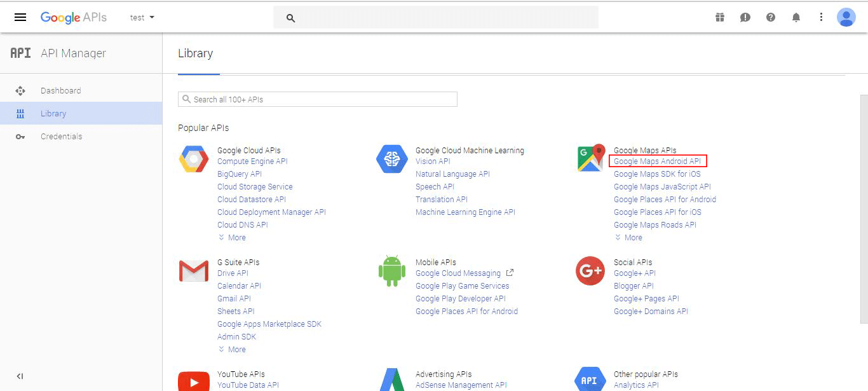Click the Library tab heading
This screenshot has height=391, width=868.
click(x=195, y=53)
